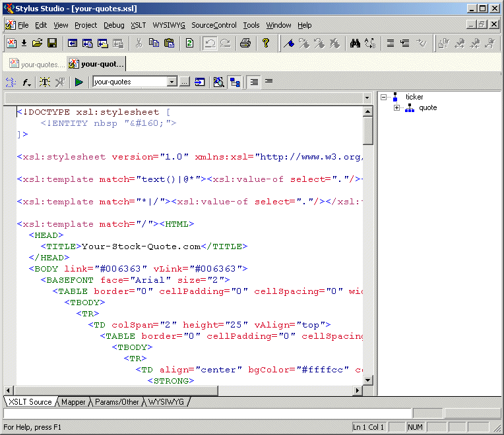This screenshot has height=435, width=504.
Task: Run the XSLT with green play button
Action: [79, 82]
